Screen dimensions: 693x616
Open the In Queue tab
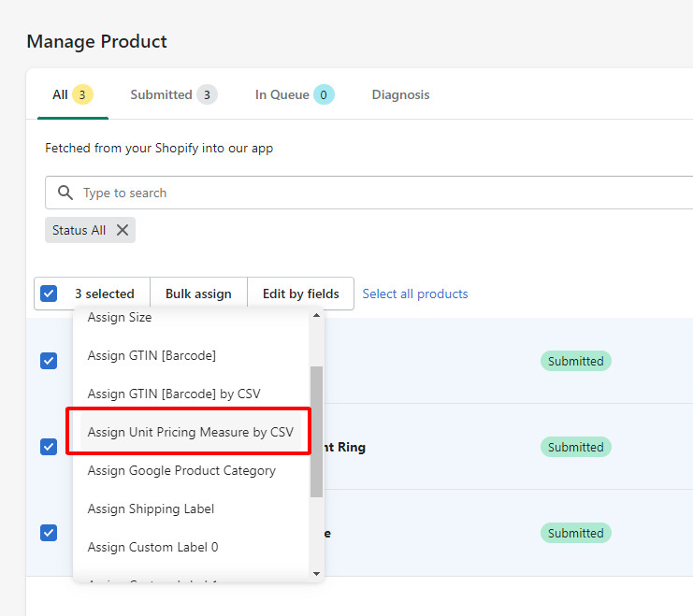[294, 94]
